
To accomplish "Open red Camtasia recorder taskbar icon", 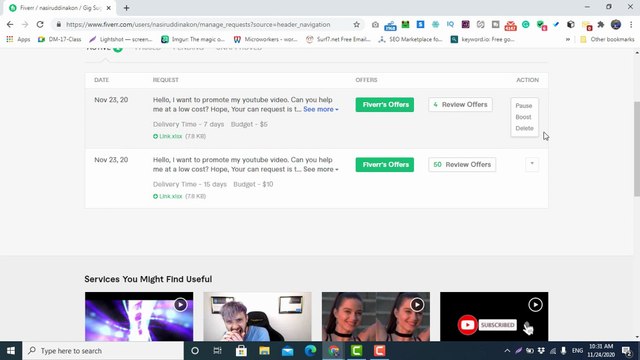I will (380, 351).
